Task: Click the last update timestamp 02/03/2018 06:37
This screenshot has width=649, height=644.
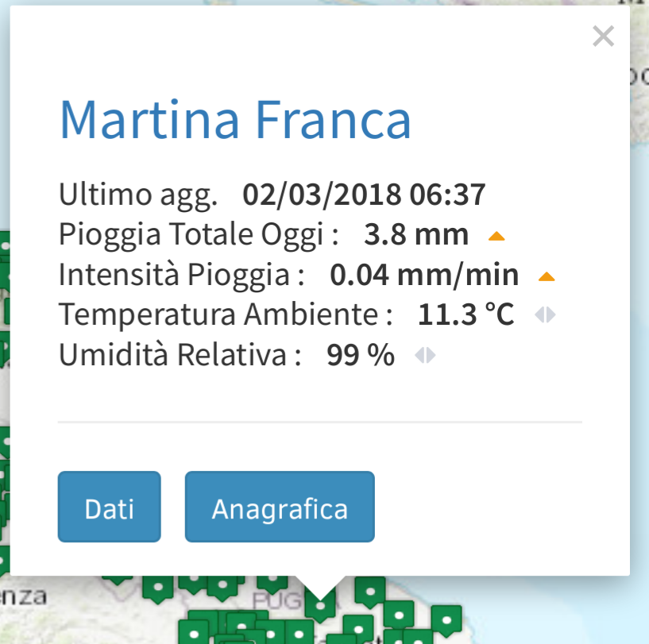Action: click(x=364, y=195)
